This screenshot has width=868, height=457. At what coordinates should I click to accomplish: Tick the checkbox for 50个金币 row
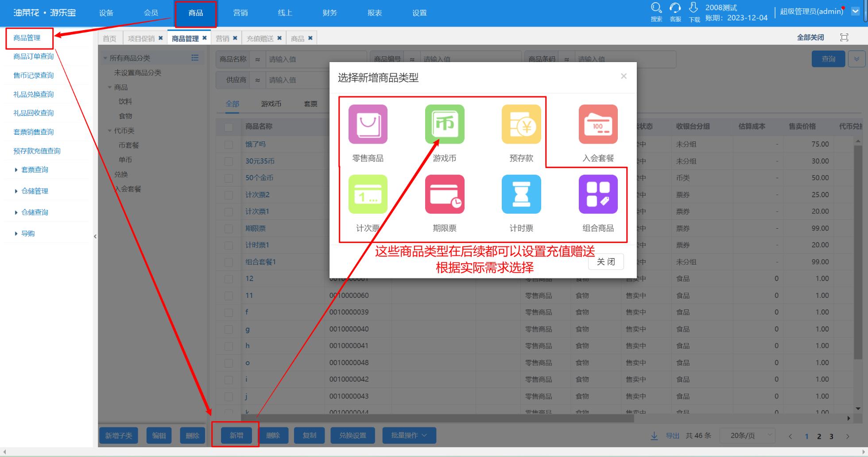coord(229,178)
